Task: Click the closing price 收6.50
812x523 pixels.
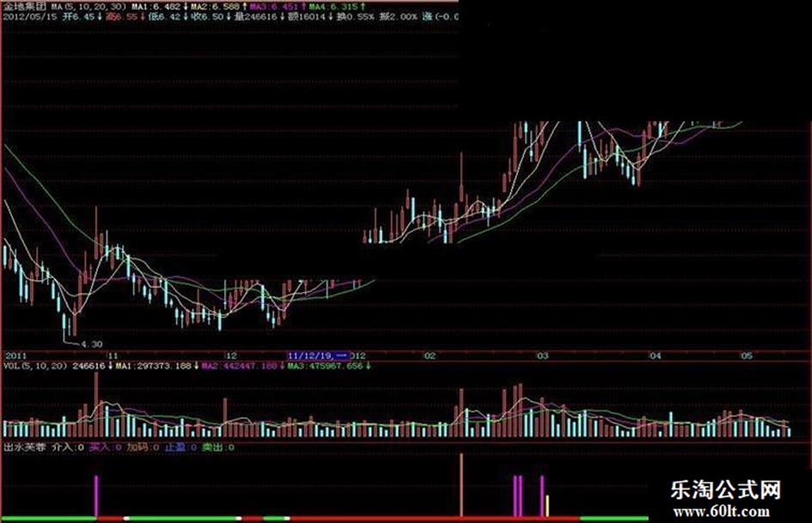Action: [x=207, y=16]
